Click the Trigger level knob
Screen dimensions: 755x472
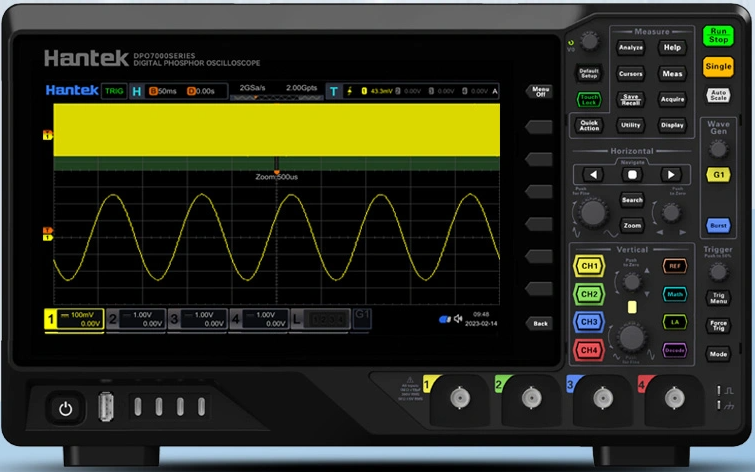tap(718, 273)
